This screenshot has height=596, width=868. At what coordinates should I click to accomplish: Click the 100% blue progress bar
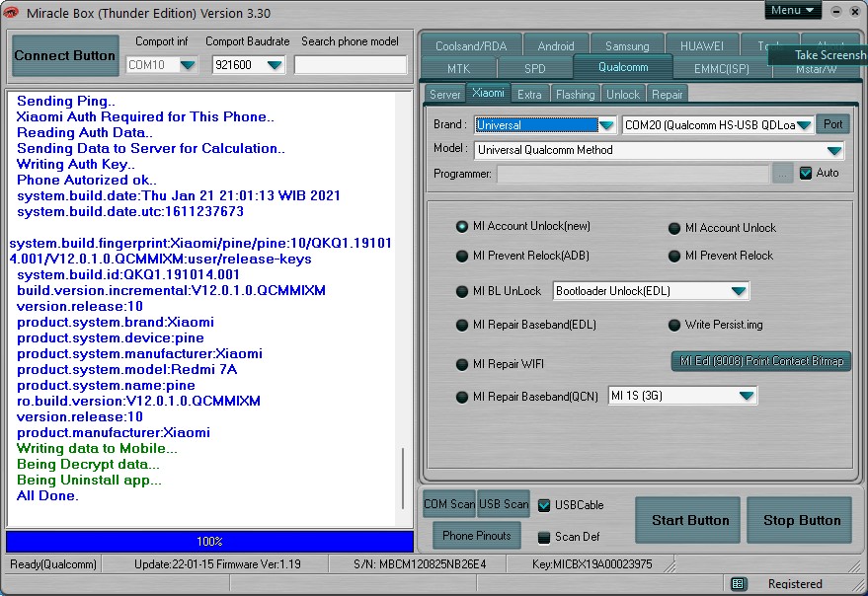209,542
